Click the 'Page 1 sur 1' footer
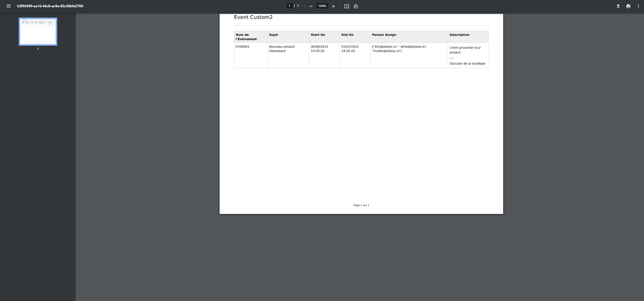The image size is (644, 301). click(x=361, y=205)
